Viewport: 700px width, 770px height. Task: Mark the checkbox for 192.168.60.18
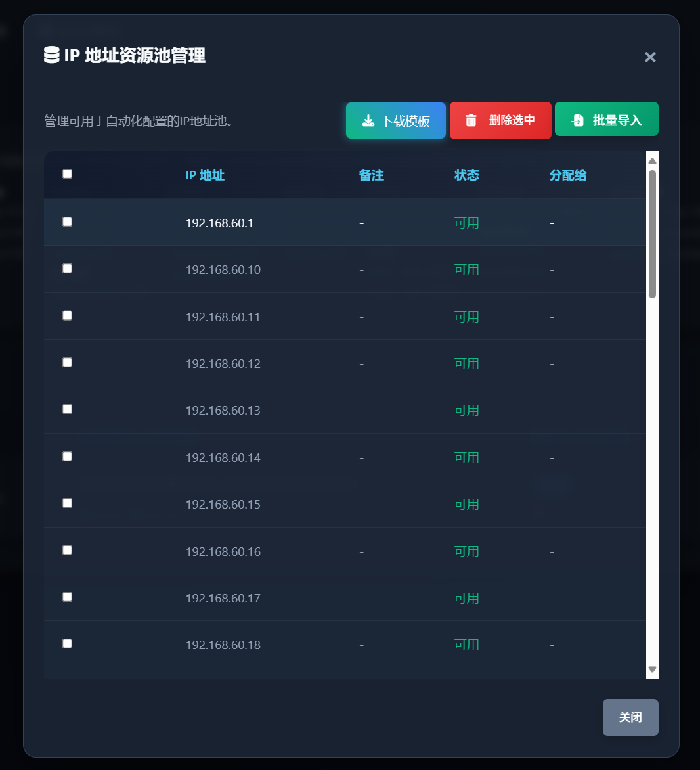click(x=67, y=644)
